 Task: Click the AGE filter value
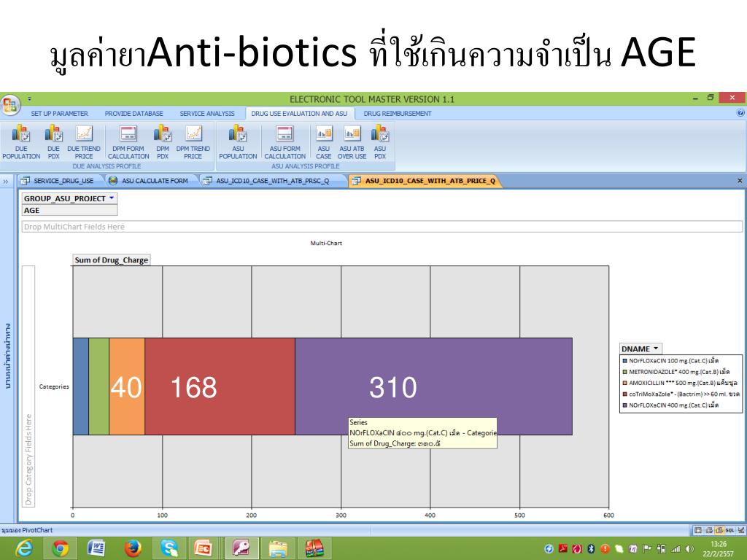point(69,211)
